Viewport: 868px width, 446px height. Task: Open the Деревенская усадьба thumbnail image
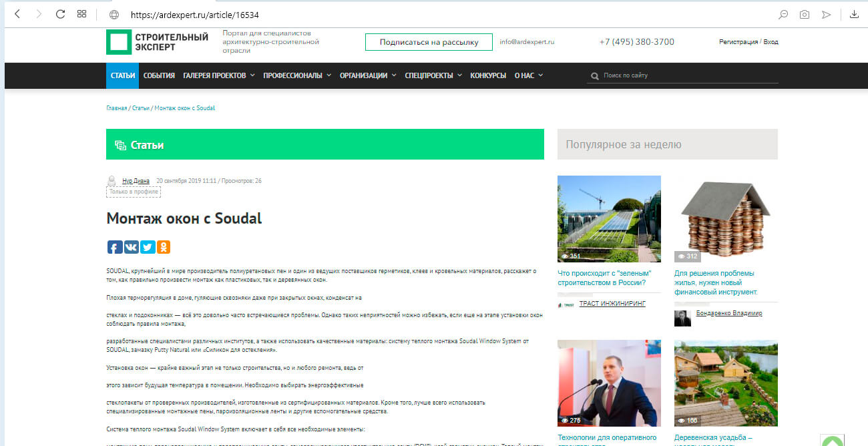(x=726, y=383)
